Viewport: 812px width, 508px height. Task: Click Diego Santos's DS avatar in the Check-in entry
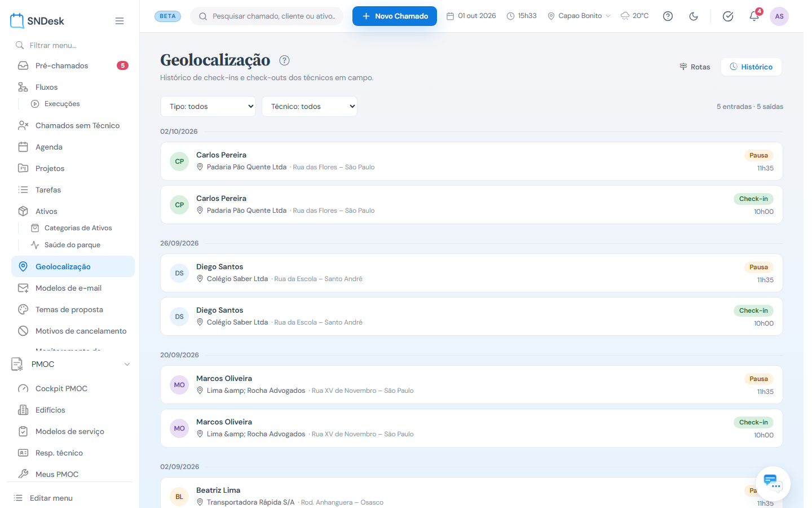pos(179,317)
